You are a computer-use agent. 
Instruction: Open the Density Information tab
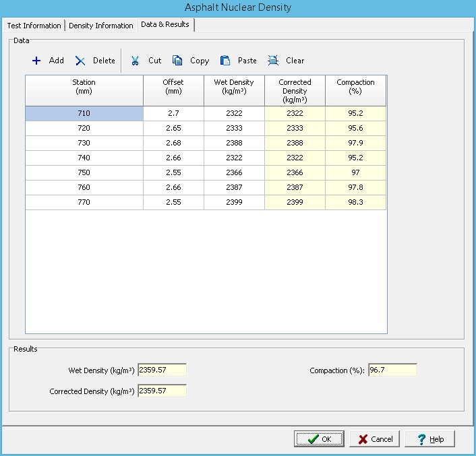[x=101, y=26]
